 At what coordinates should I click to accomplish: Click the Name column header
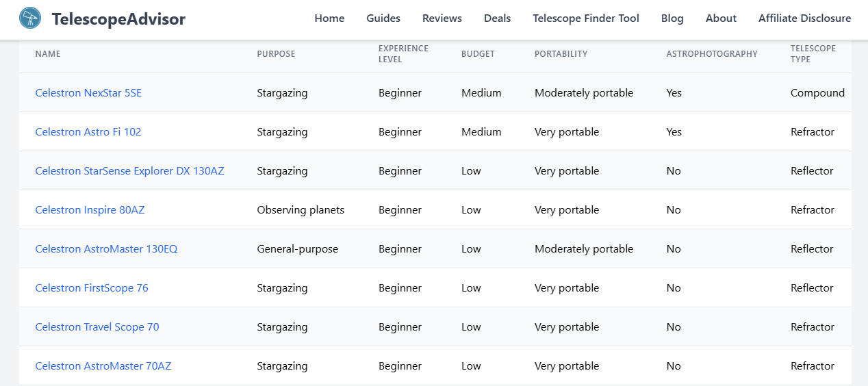48,54
